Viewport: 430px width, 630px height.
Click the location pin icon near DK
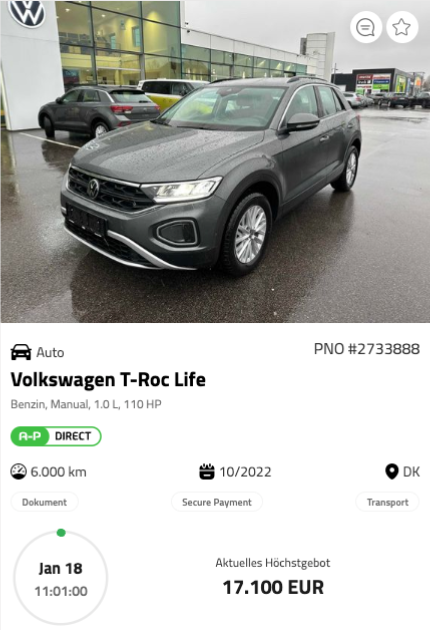point(392,471)
